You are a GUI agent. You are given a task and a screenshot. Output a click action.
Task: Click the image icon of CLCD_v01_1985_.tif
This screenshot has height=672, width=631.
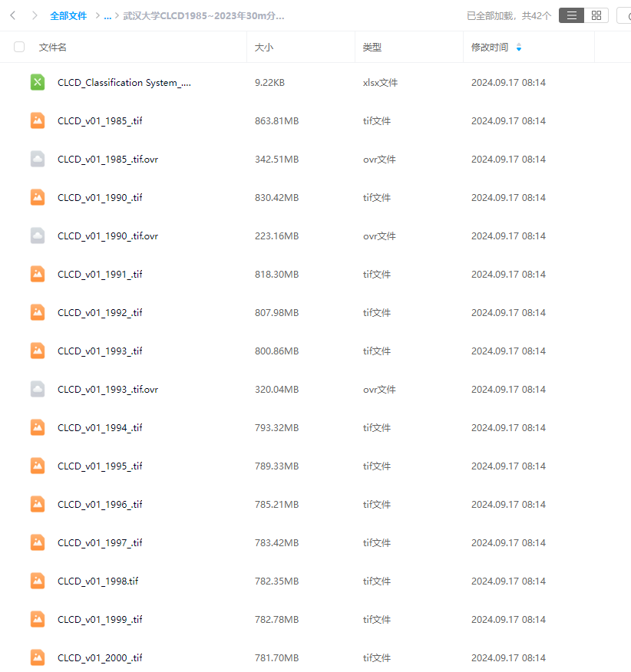38,120
